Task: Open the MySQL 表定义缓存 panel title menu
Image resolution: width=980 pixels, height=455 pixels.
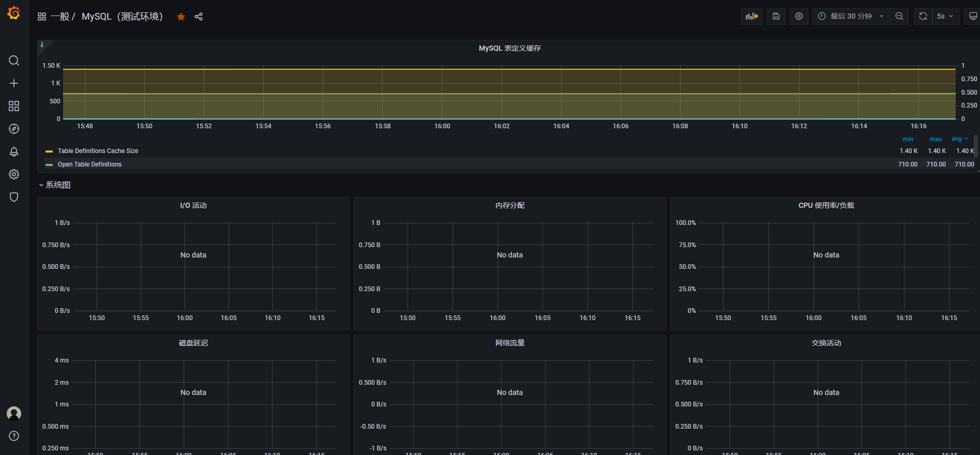Action: coord(509,48)
